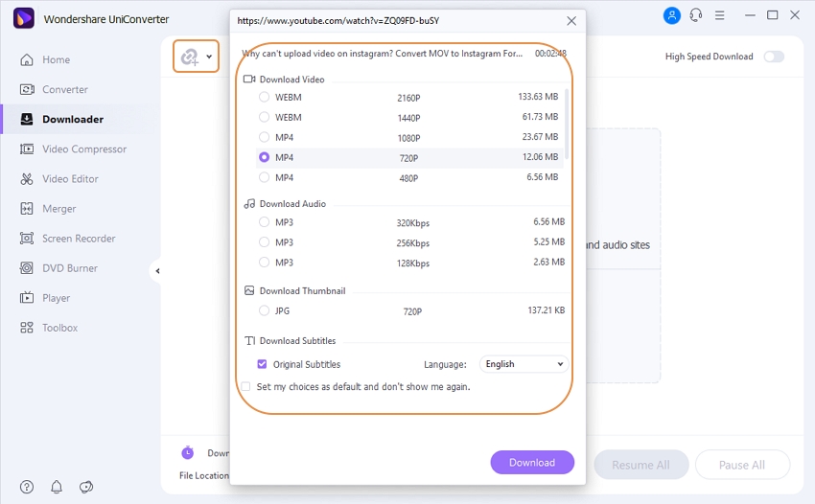This screenshot has width=815, height=504.
Task: Open the user account profile icon
Action: (x=672, y=15)
